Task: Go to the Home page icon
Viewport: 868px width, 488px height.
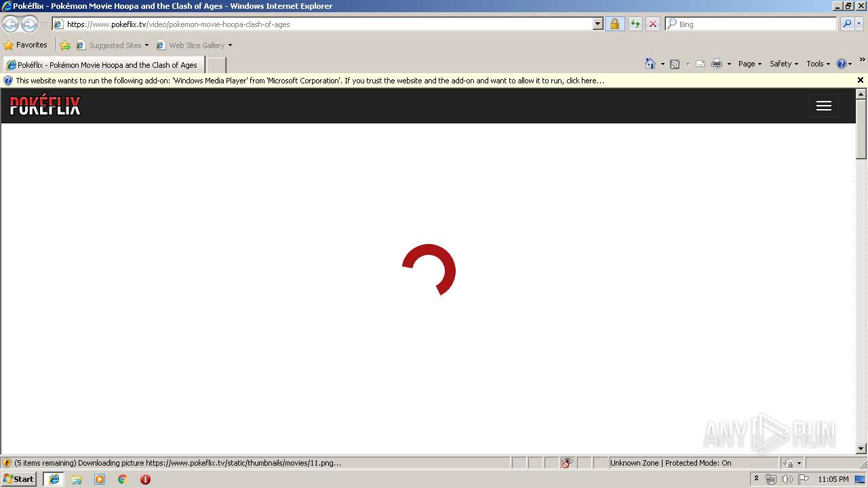Action: pos(650,64)
